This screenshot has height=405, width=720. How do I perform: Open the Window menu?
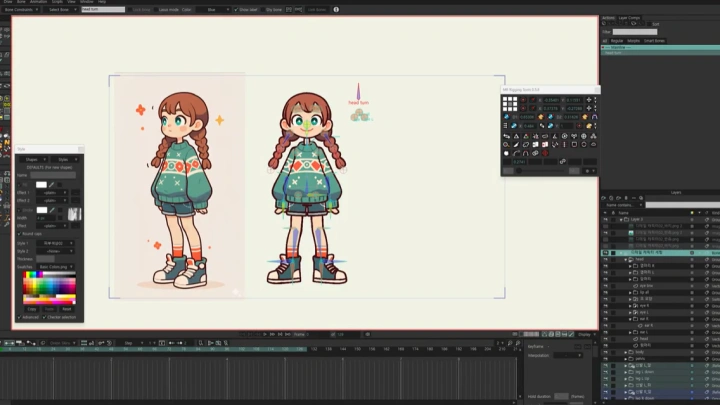pos(87,2)
